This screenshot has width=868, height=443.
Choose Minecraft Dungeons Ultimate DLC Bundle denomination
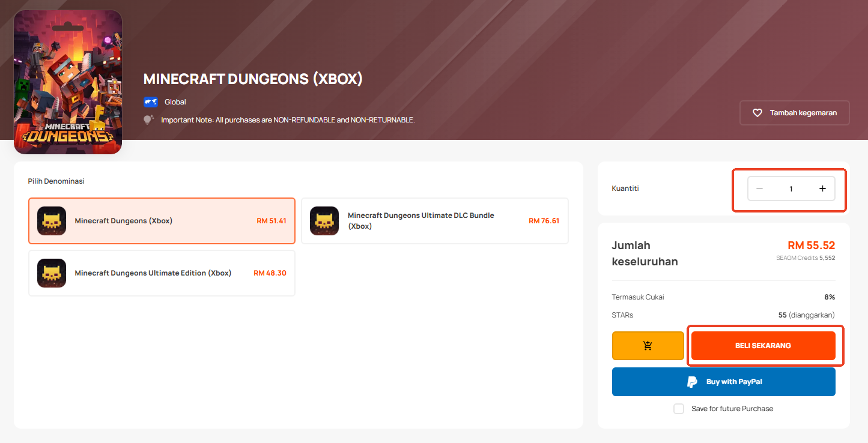(434, 221)
